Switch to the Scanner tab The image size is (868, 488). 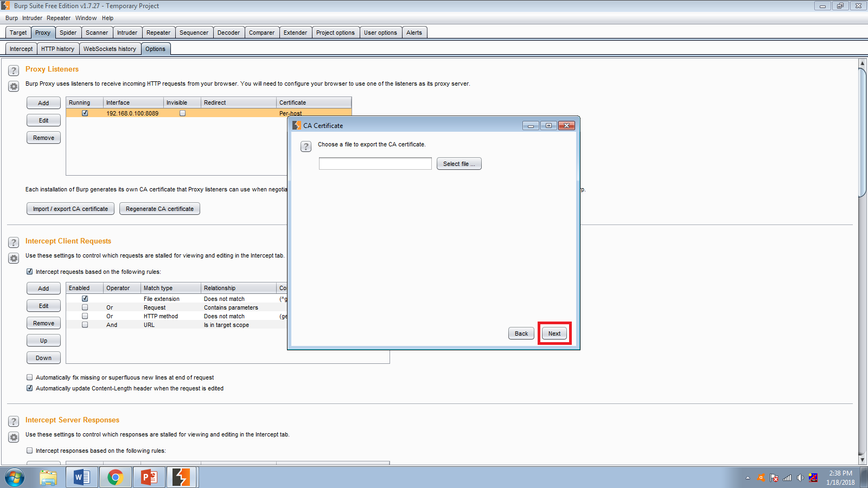tap(97, 33)
